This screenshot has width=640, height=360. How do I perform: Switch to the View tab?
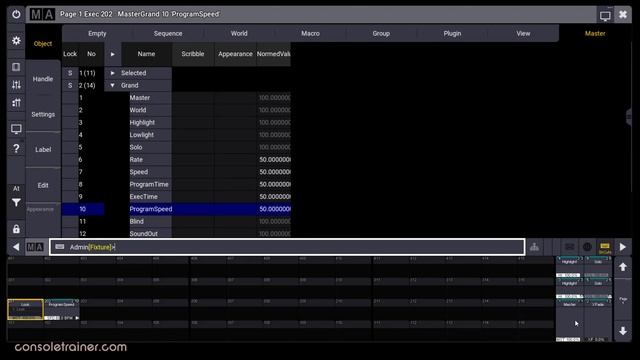[523, 33]
